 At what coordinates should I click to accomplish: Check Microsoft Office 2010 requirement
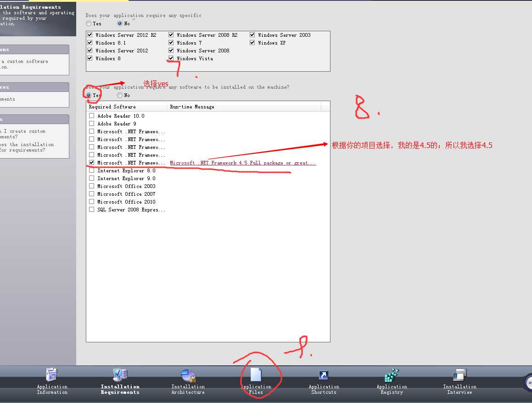click(92, 201)
